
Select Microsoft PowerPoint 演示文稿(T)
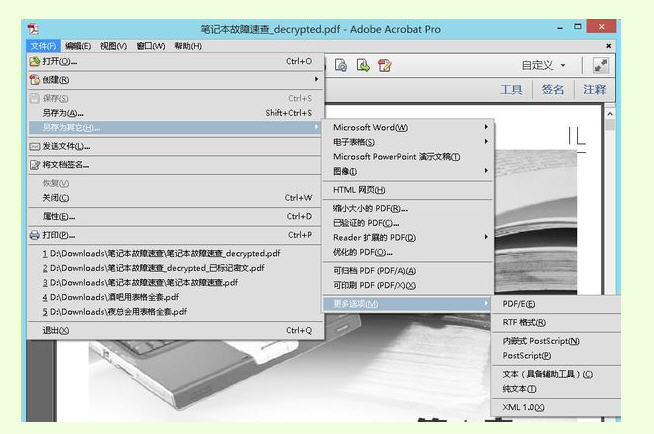tap(407, 157)
